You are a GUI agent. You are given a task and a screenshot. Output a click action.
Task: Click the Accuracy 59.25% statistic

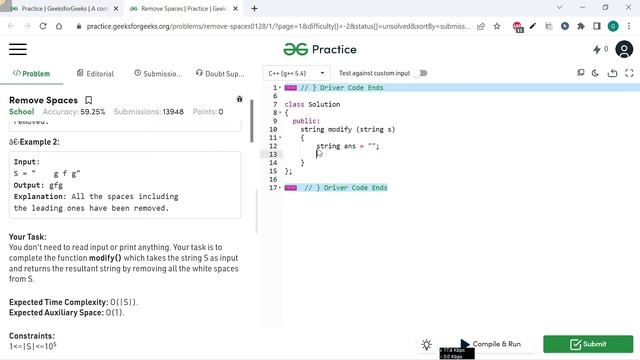[x=74, y=111]
